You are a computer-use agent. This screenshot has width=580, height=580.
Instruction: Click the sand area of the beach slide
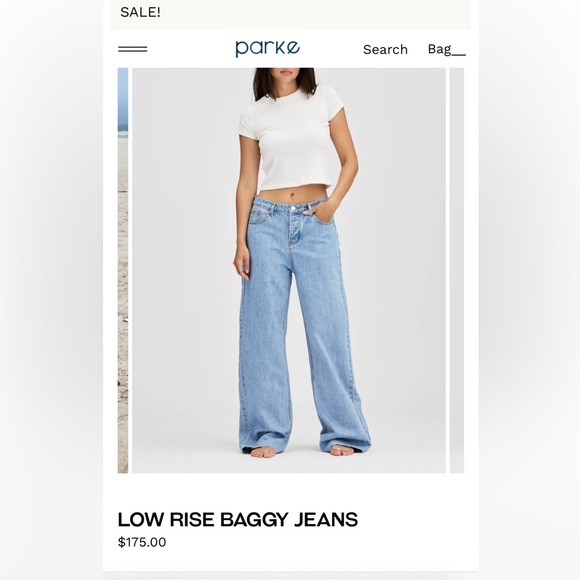123,303
